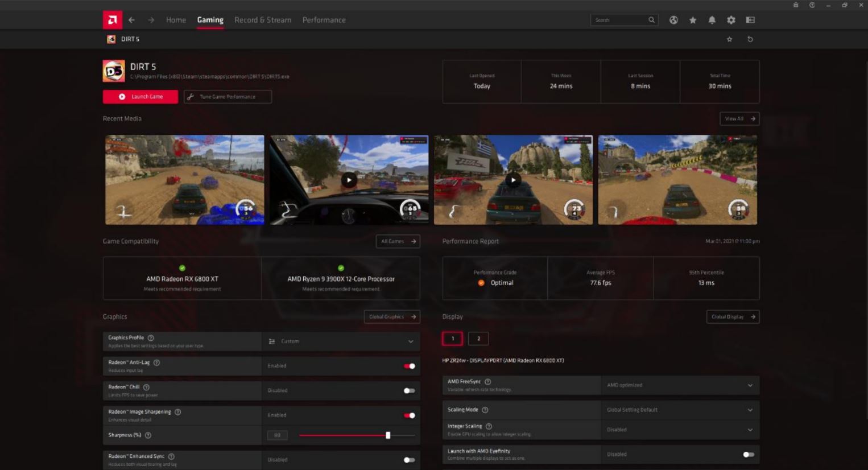This screenshot has height=470, width=868.
Task: Click bug report icon in title bar
Action: [795, 5]
